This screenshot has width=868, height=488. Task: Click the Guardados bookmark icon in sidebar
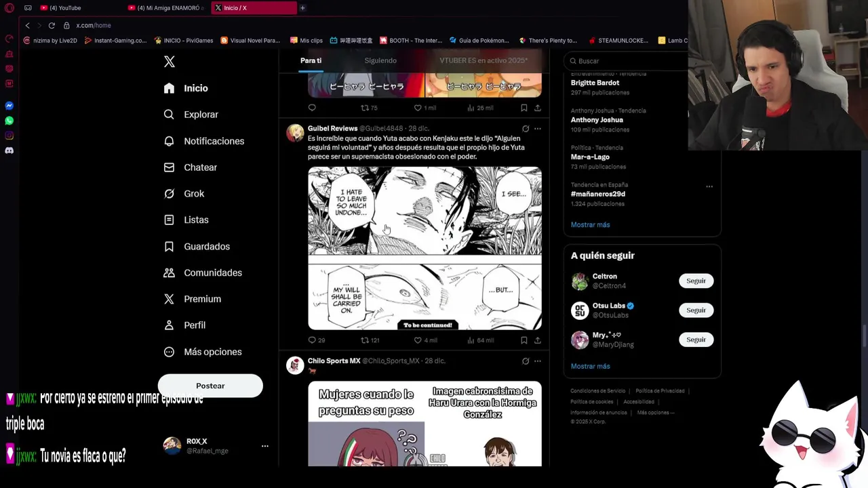[169, 247]
